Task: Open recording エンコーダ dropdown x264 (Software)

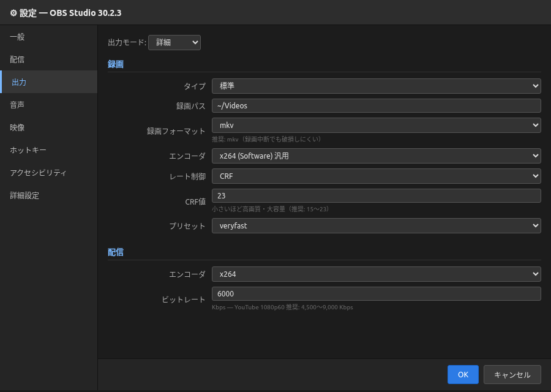Action: pos(376,156)
